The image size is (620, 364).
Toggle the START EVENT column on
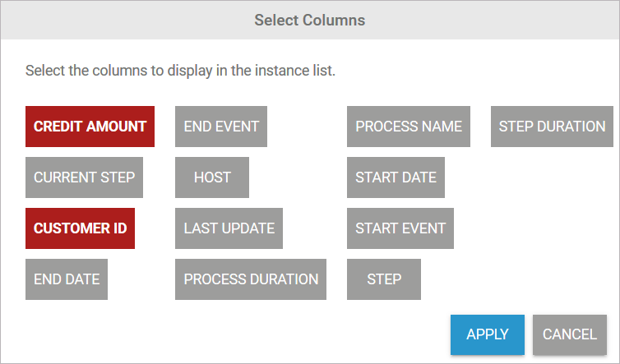click(400, 228)
